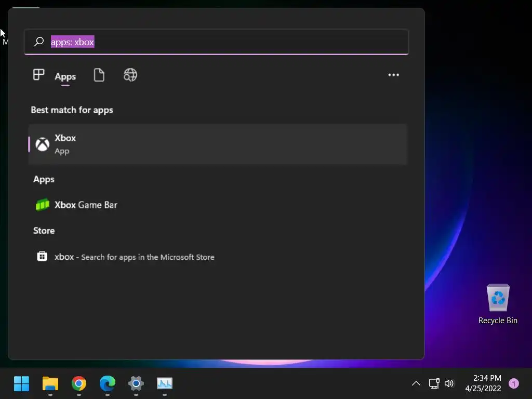Screen dimensions: 532x399
Task: Open Settings gear on the taskbar
Action: [136, 384]
